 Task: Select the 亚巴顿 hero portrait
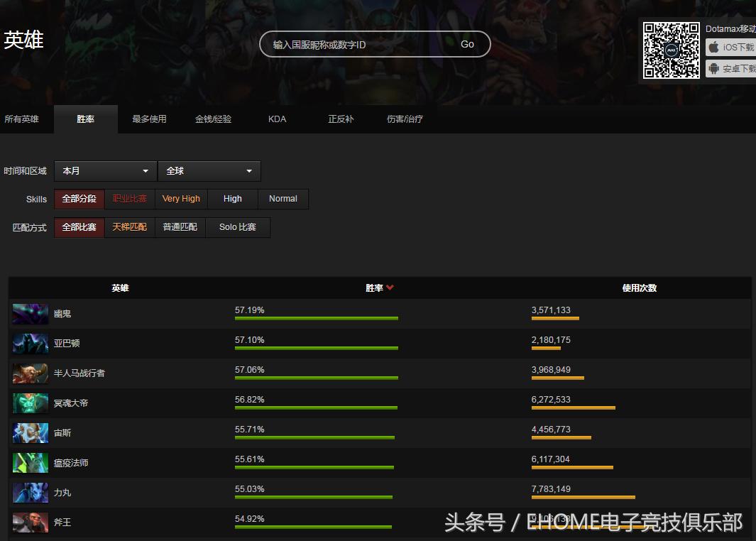pos(30,343)
